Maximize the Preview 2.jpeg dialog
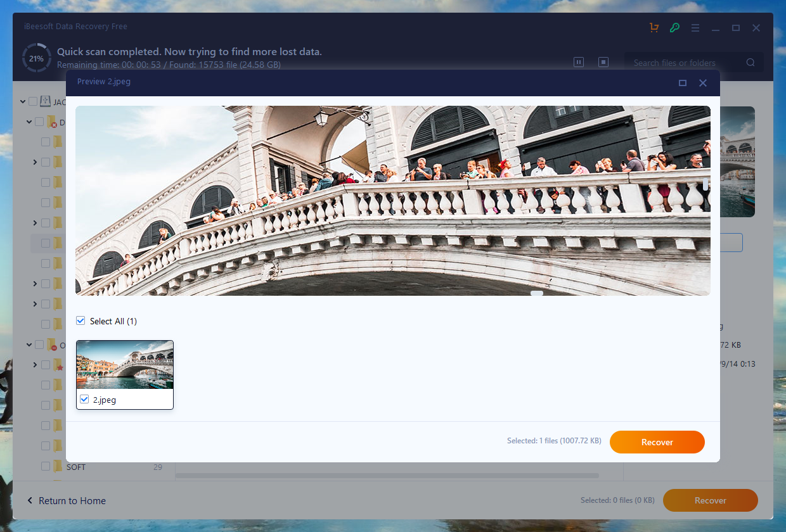 tap(683, 83)
